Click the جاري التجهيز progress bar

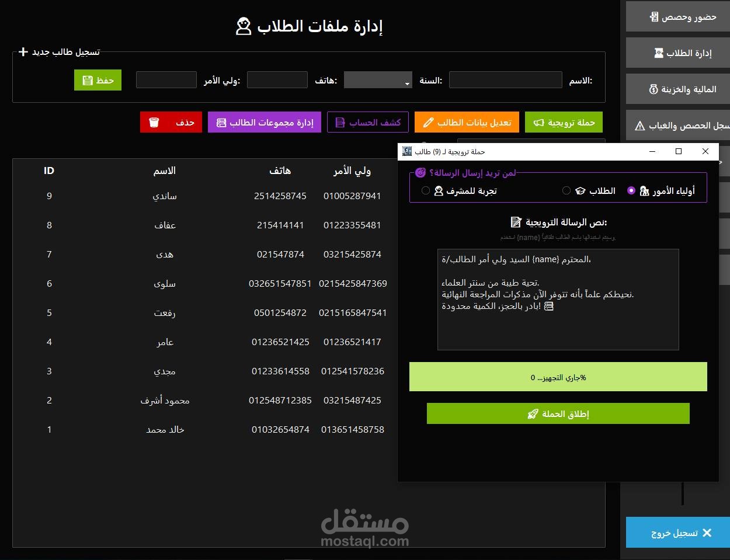pyautogui.click(x=558, y=377)
